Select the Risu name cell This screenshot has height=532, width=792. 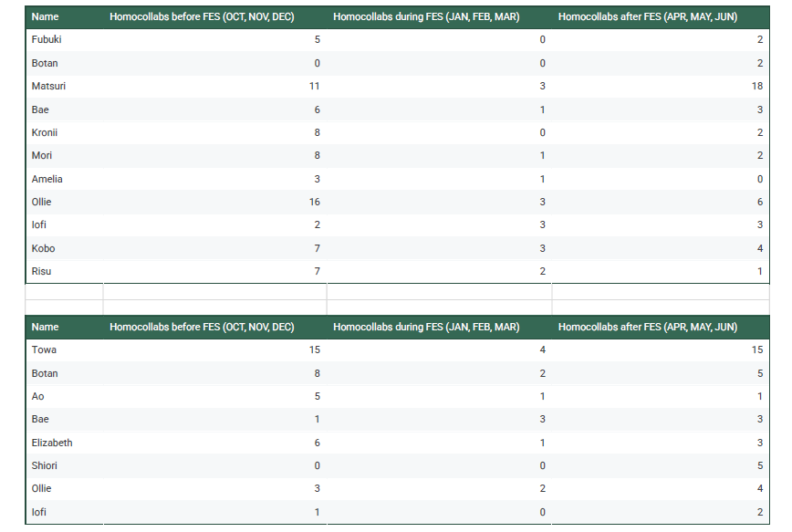(x=64, y=271)
